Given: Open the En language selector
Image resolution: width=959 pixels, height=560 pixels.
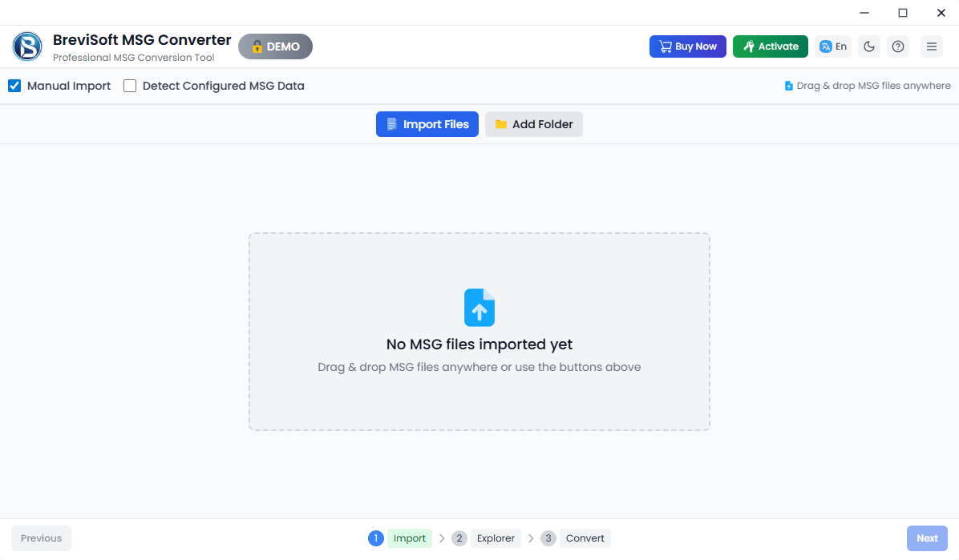Looking at the screenshot, I should [x=833, y=46].
